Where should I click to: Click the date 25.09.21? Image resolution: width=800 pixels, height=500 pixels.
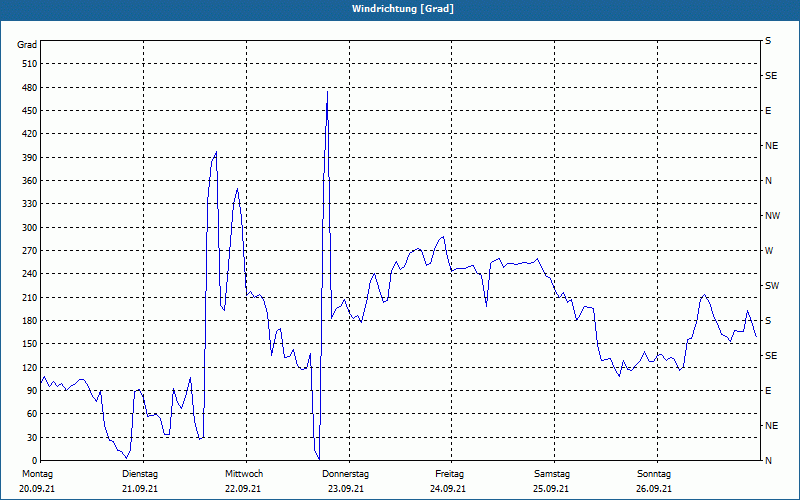(551, 489)
